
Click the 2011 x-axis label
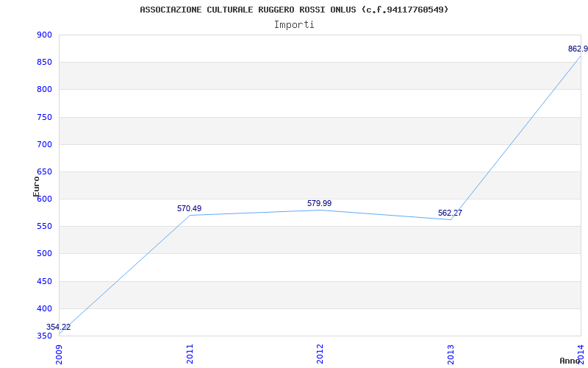[x=190, y=355]
